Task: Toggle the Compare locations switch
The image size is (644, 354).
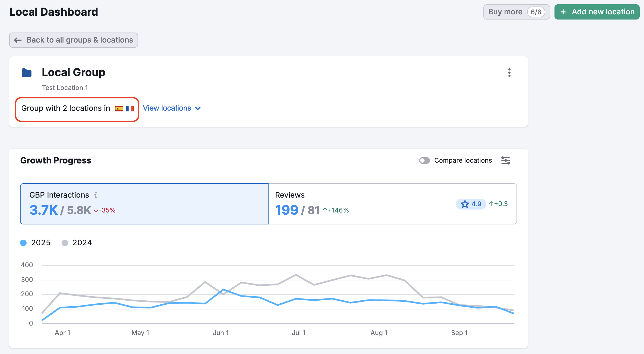Action: (424, 160)
